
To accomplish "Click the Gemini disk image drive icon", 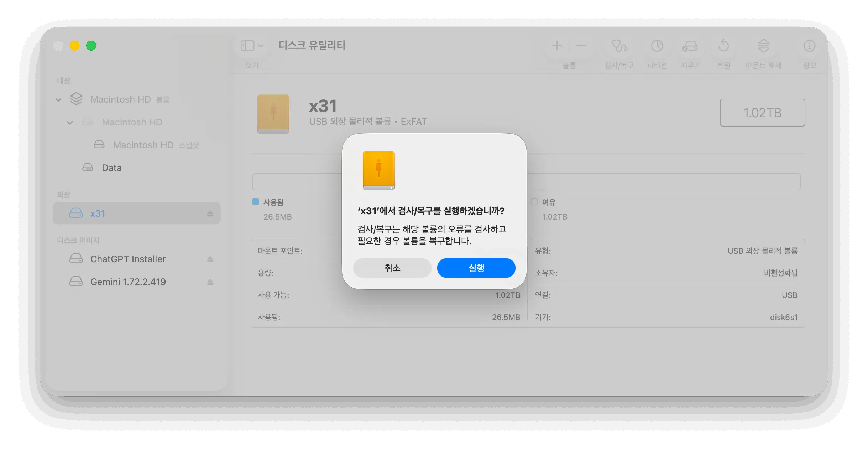I will coord(76,282).
